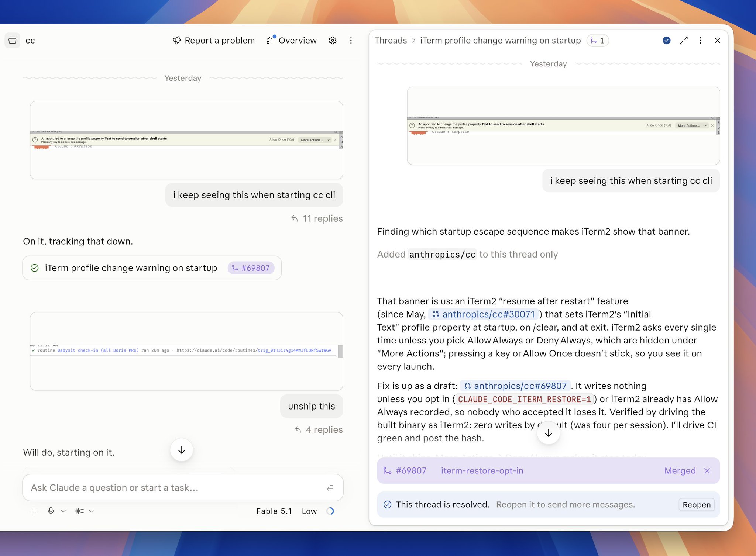Click the thread title iTerm profile change warning
The image size is (756, 556).
pyautogui.click(x=501, y=40)
